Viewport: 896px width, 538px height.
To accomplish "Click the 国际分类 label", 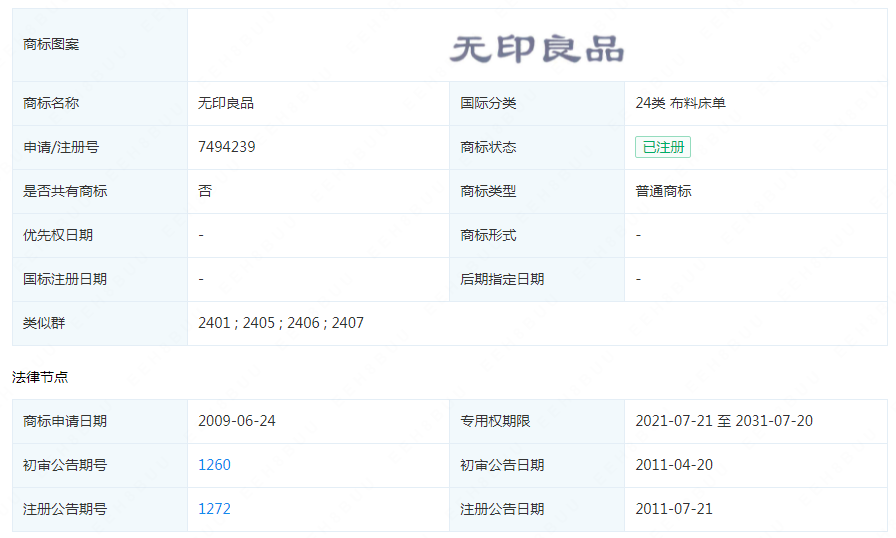I will click(x=488, y=103).
